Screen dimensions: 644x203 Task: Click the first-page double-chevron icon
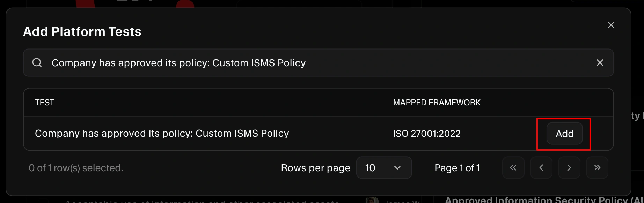click(x=513, y=168)
